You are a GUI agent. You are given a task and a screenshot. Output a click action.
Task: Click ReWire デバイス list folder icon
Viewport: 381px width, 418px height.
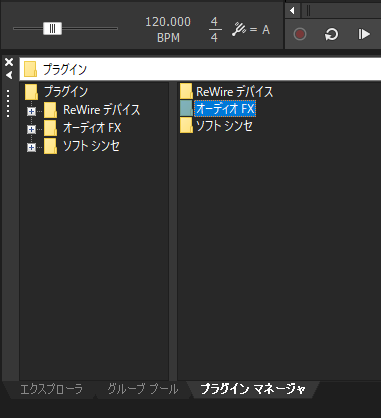186,91
